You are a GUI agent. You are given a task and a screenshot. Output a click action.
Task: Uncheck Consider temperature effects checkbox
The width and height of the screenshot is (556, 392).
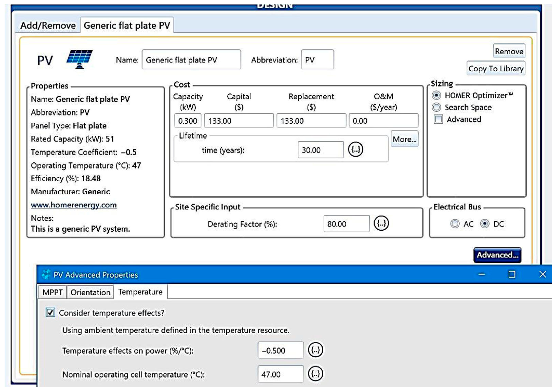(50, 312)
